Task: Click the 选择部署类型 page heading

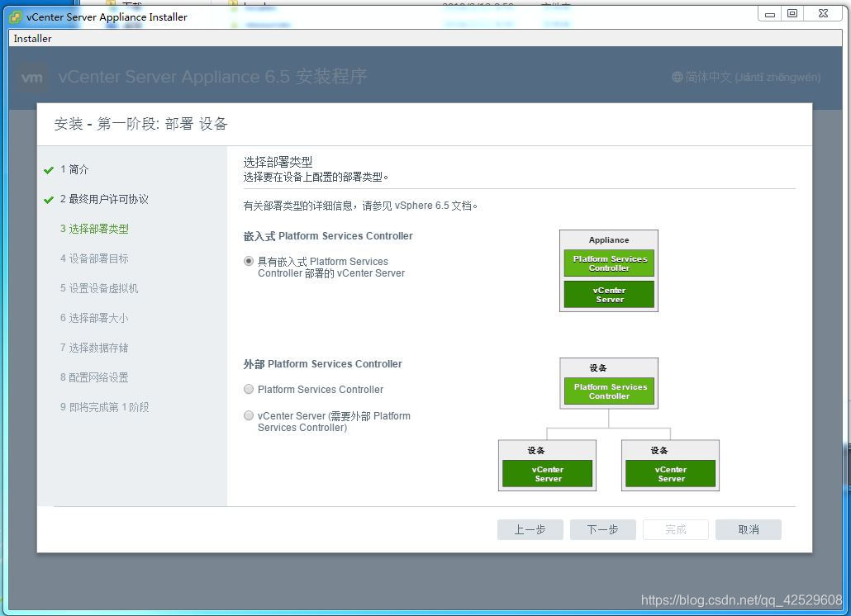Action: 278,162
